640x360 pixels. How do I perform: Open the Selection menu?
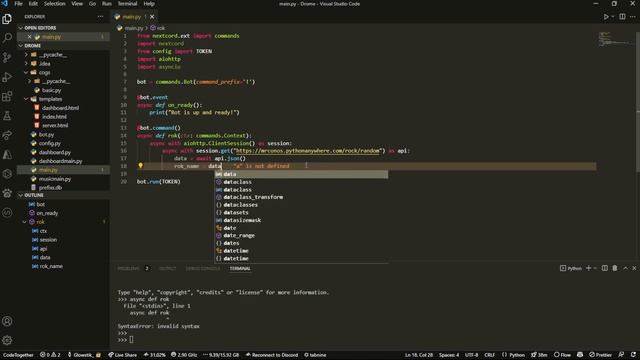(x=54, y=4)
